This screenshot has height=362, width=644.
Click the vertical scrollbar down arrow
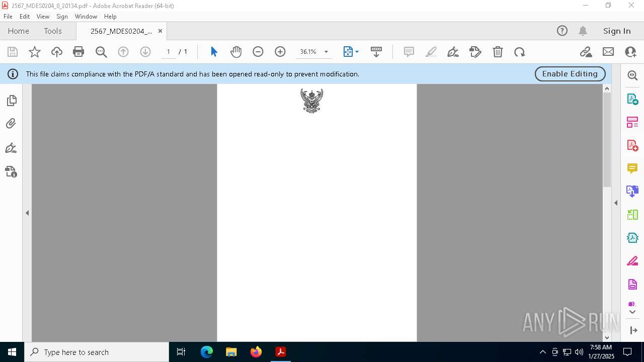click(x=607, y=338)
